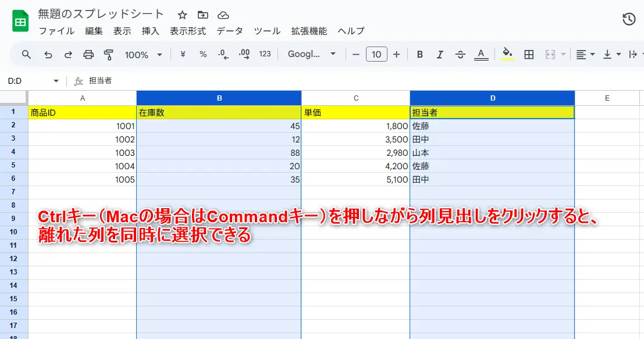Open the 表示形式 menu
The height and width of the screenshot is (339, 644).
pos(188,31)
